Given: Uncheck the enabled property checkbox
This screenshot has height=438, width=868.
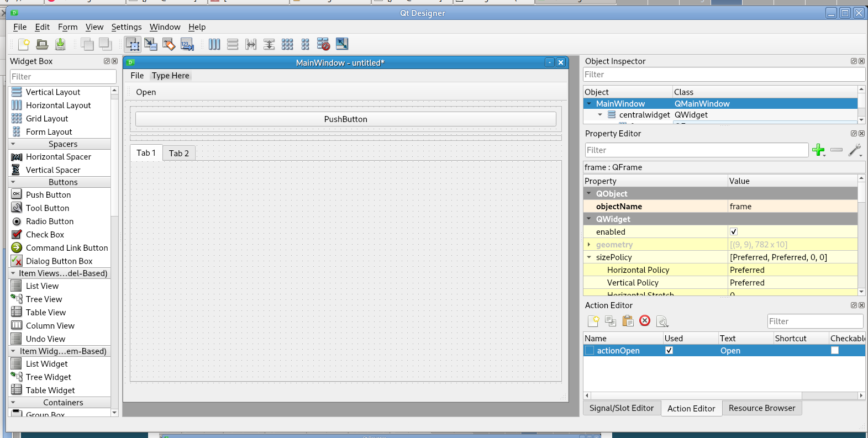Looking at the screenshot, I should click(x=734, y=232).
